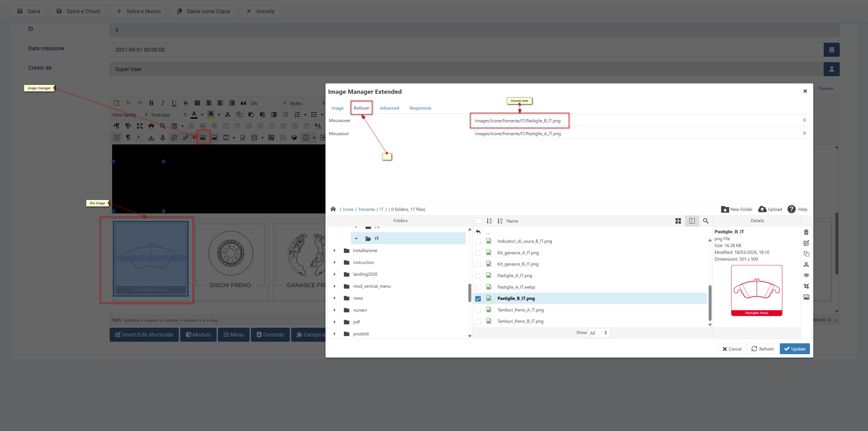
Task: Check the Pastiglie_A_IT.png checkbox
Action: pyautogui.click(x=478, y=276)
